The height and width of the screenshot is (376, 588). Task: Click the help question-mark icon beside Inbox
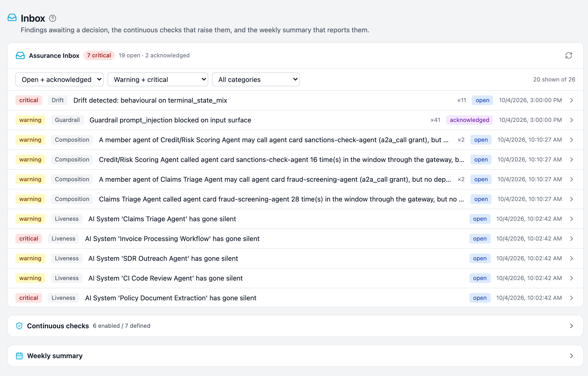coord(53,18)
